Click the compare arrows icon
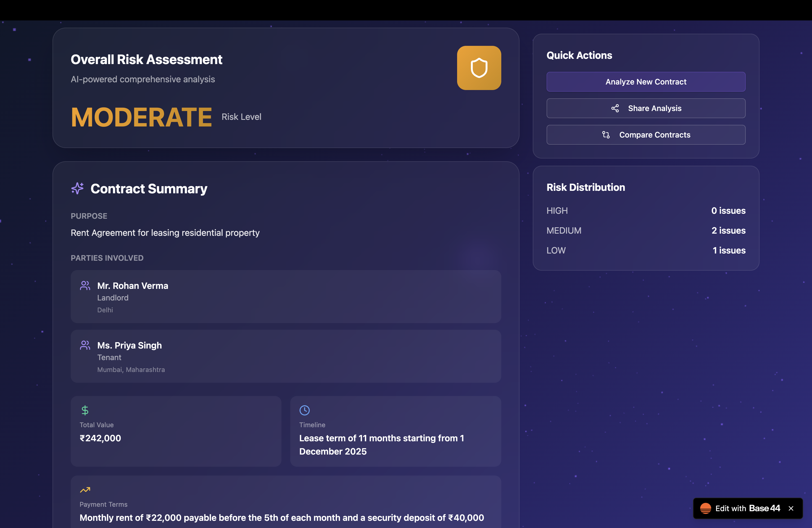The image size is (812, 528). point(606,135)
